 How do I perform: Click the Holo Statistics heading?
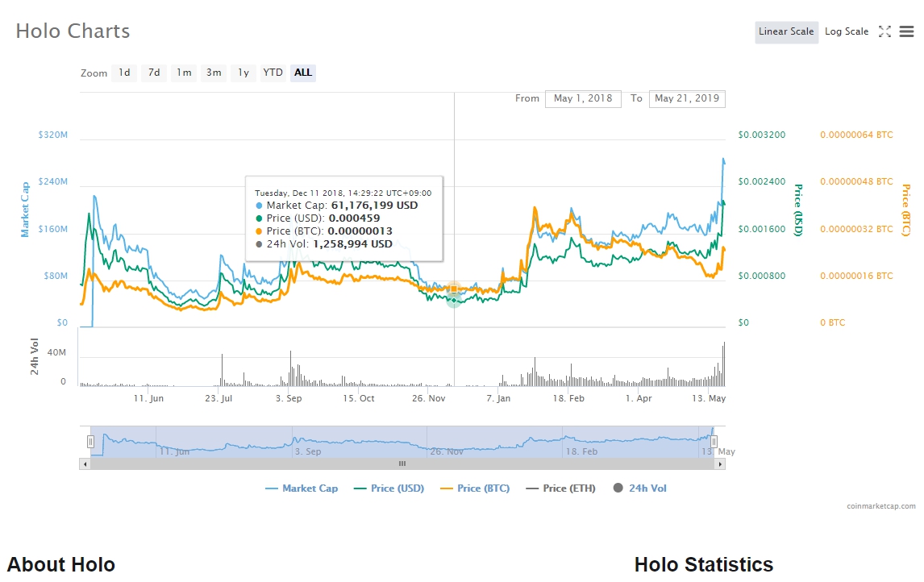pos(704,564)
